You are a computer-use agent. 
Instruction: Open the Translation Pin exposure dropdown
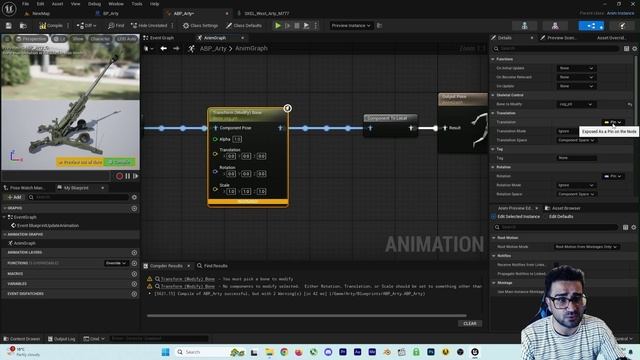point(613,122)
